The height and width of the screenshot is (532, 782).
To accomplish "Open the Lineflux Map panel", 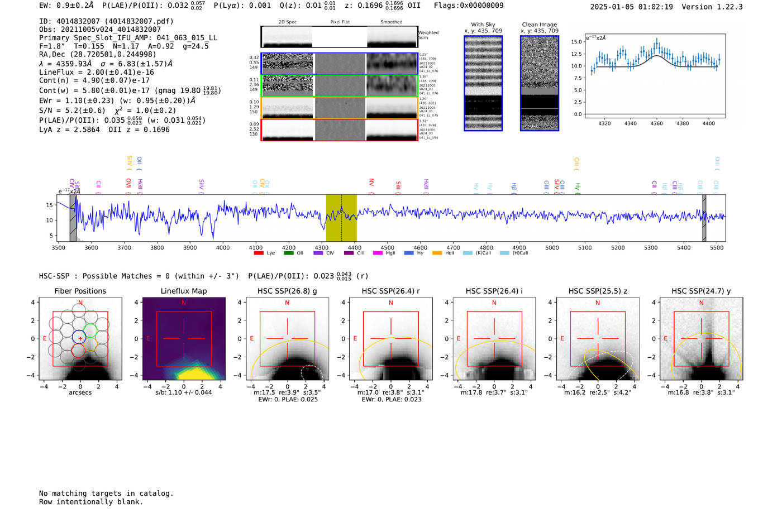I will point(184,339).
